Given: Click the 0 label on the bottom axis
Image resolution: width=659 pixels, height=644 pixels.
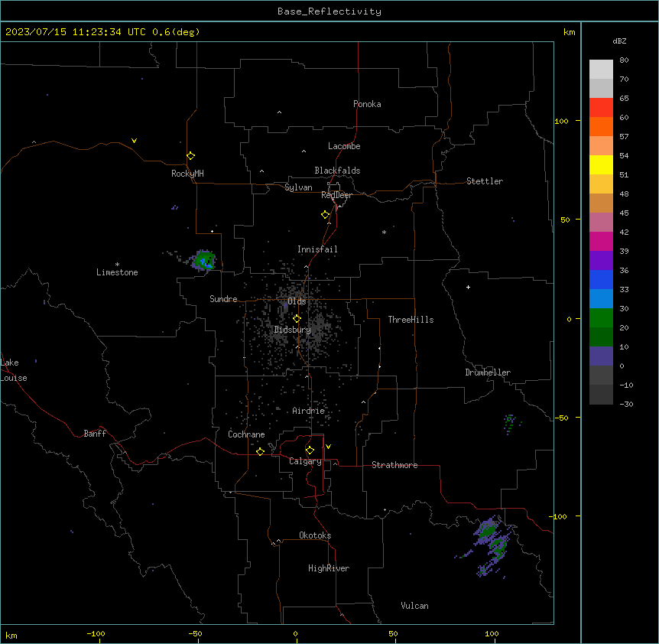Looking at the screenshot, I should click(x=295, y=634).
